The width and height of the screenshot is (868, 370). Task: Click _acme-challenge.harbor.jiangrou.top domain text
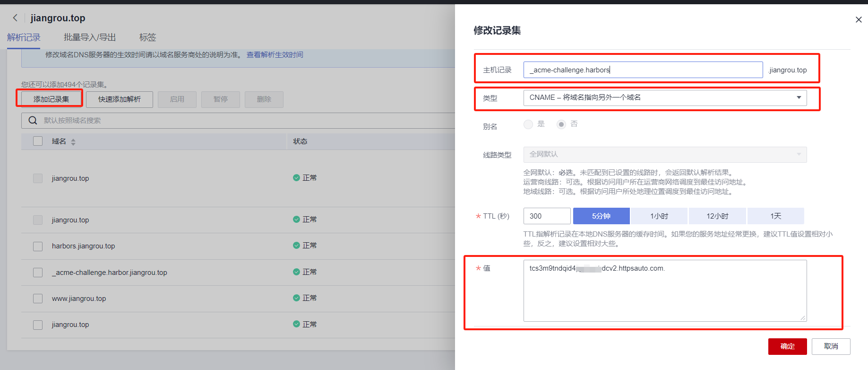[x=110, y=273]
